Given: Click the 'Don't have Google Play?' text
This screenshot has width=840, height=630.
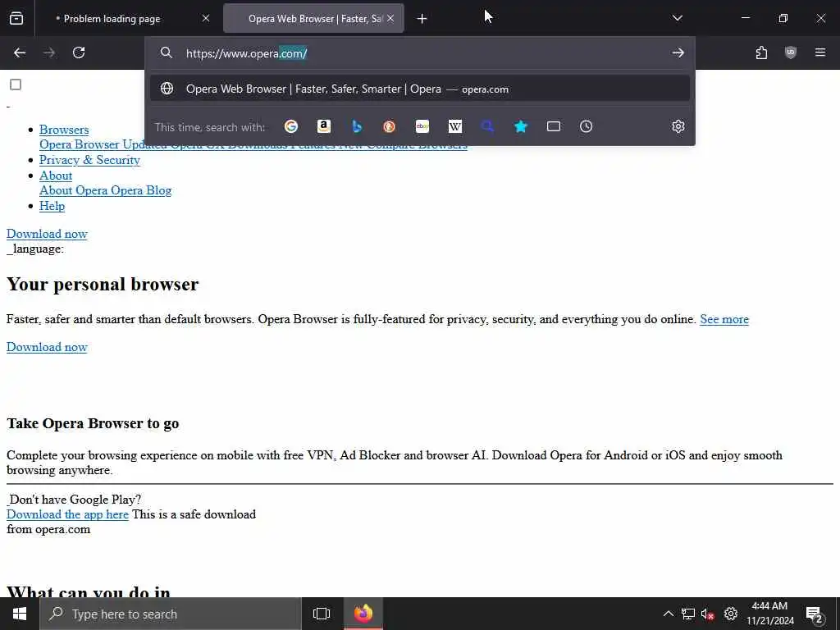Looking at the screenshot, I should [75, 500].
